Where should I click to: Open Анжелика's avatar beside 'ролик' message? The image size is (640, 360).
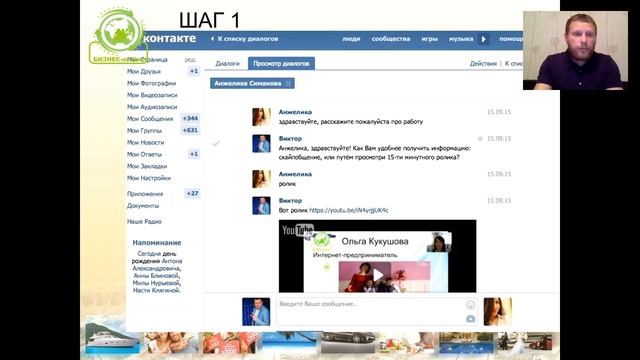(261, 179)
